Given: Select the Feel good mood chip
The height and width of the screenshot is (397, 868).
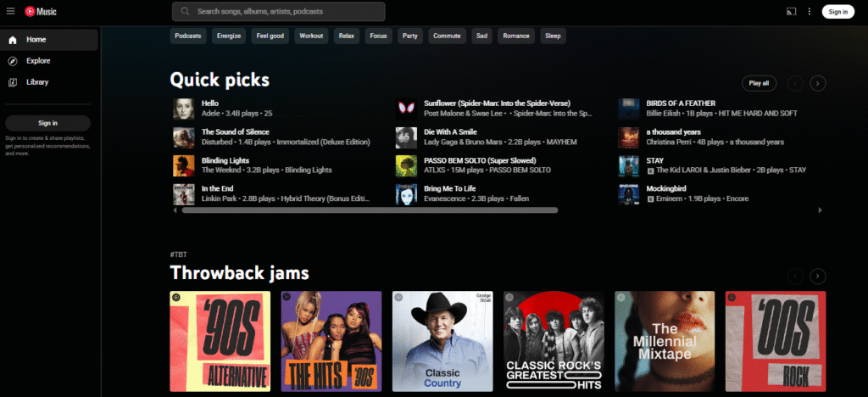Looking at the screenshot, I should point(270,36).
